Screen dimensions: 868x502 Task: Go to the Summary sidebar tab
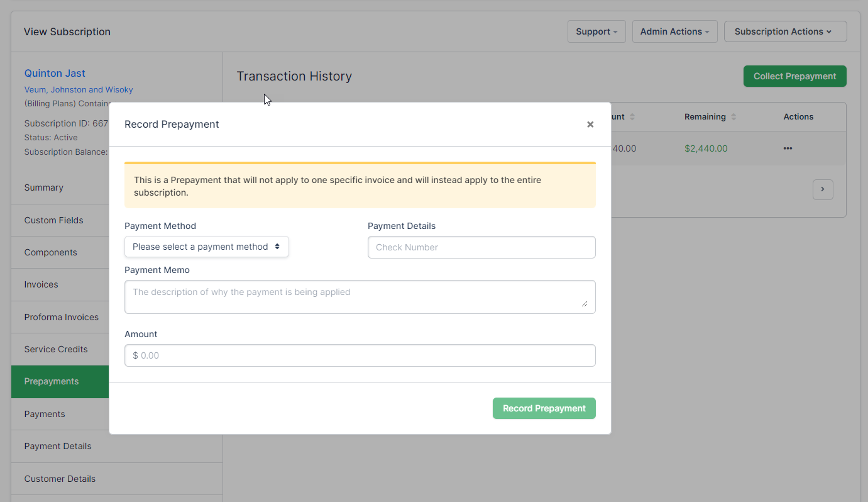(x=44, y=187)
